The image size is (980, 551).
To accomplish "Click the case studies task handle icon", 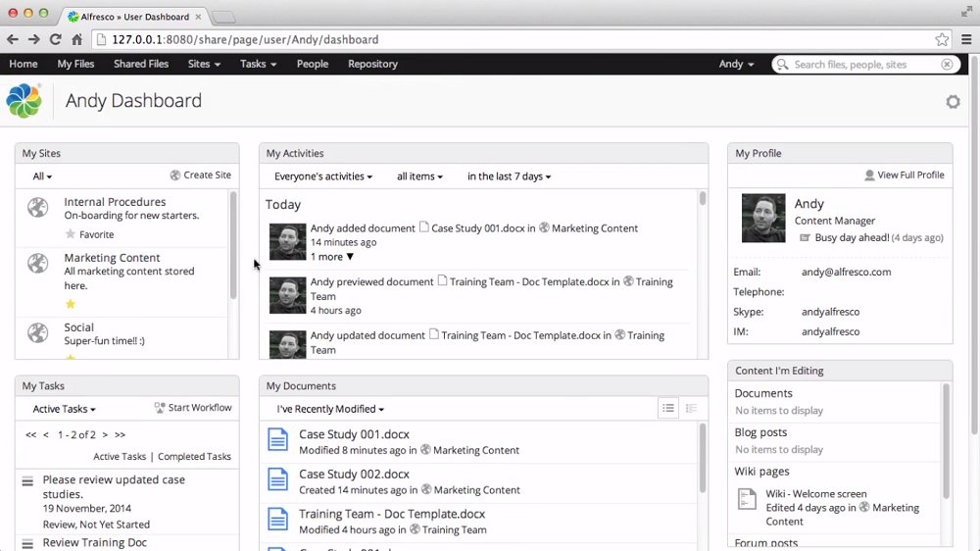I will (x=27, y=481).
